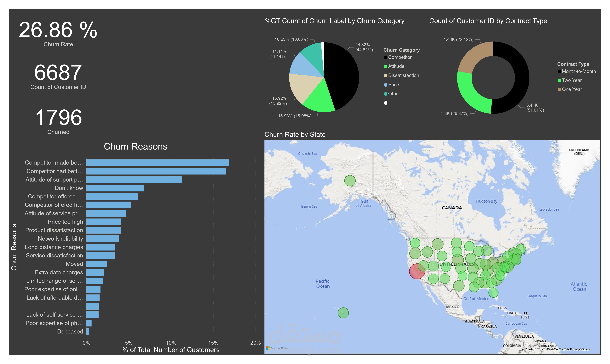Click the Dissatisfaction legend marker

[x=385, y=76]
